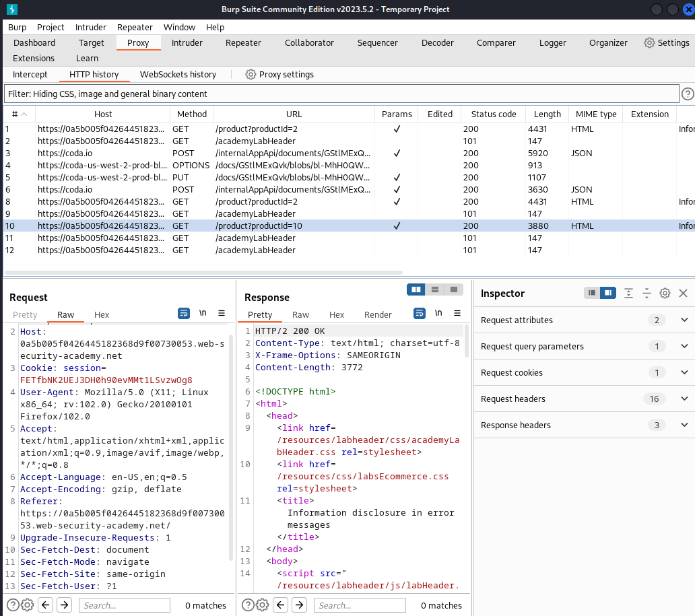Image resolution: width=695 pixels, height=616 pixels.
Task: Open the Burp menu
Action: tap(18, 27)
